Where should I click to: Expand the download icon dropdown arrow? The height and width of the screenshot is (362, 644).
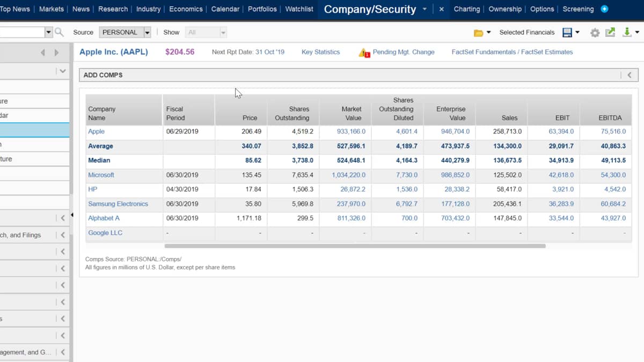pyautogui.click(x=637, y=33)
